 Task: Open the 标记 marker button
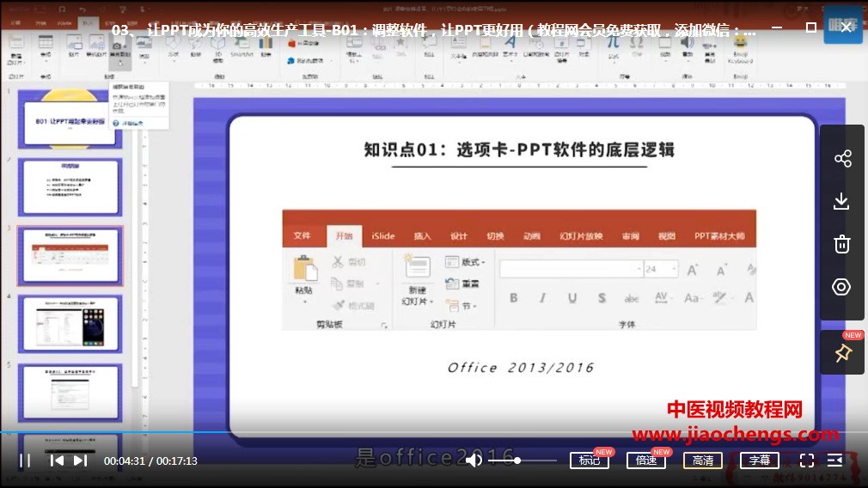pyautogui.click(x=589, y=461)
